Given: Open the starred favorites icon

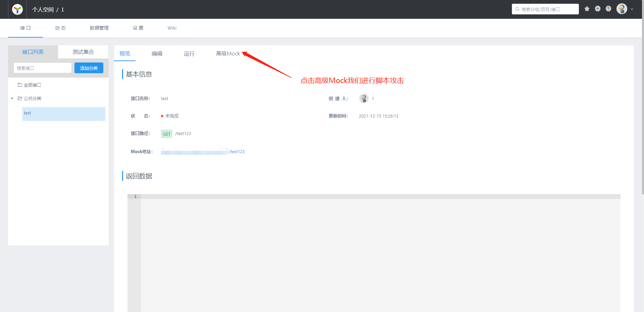Looking at the screenshot, I should coord(587,9).
